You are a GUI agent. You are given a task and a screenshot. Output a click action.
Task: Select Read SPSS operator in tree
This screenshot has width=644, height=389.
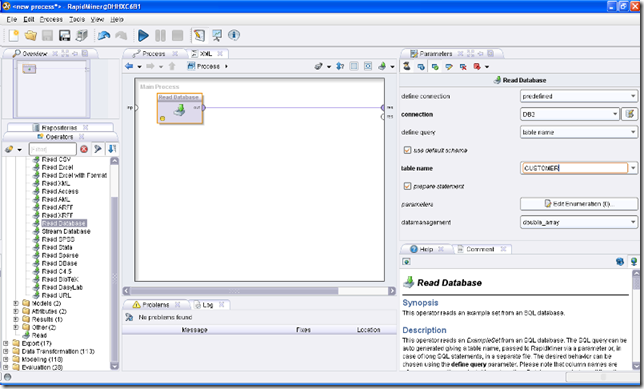[58, 239]
